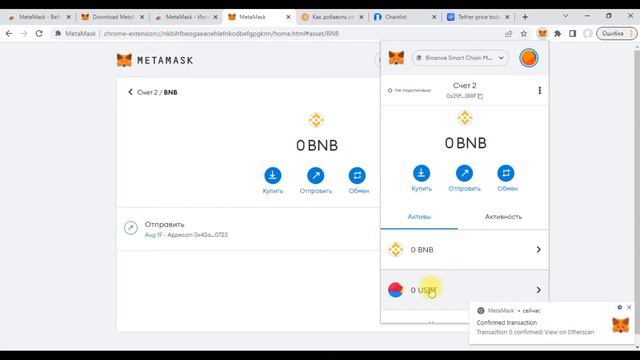640x360 pixels.
Task: Close the Chainlist browser tab
Action: pyautogui.click(x=434, y=17)
